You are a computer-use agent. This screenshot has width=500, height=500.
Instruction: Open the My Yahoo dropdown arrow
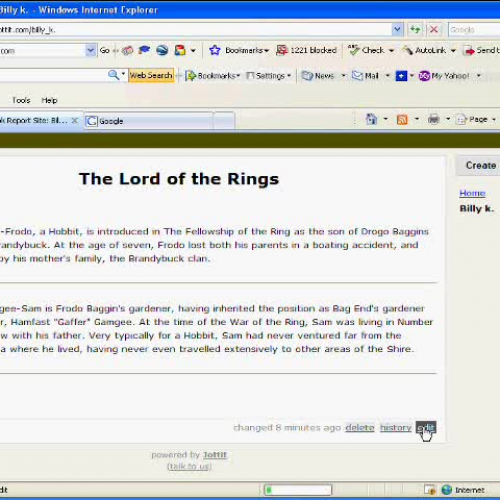click(x=479, y=76)
